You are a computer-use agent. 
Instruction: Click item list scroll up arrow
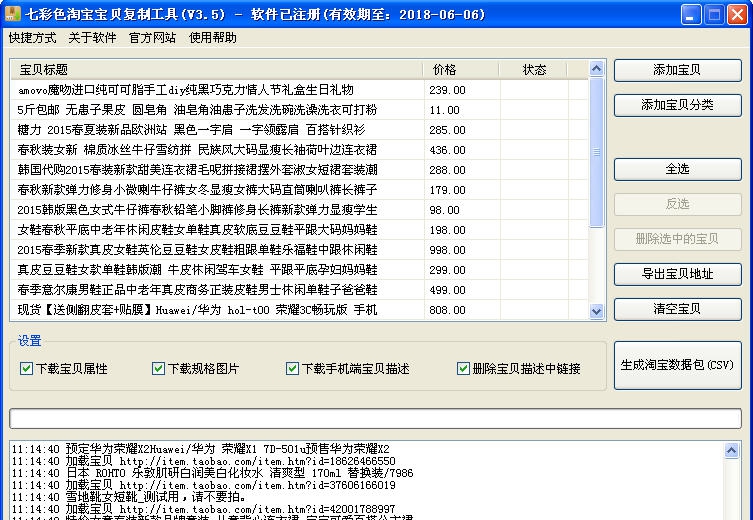[596, 69]
